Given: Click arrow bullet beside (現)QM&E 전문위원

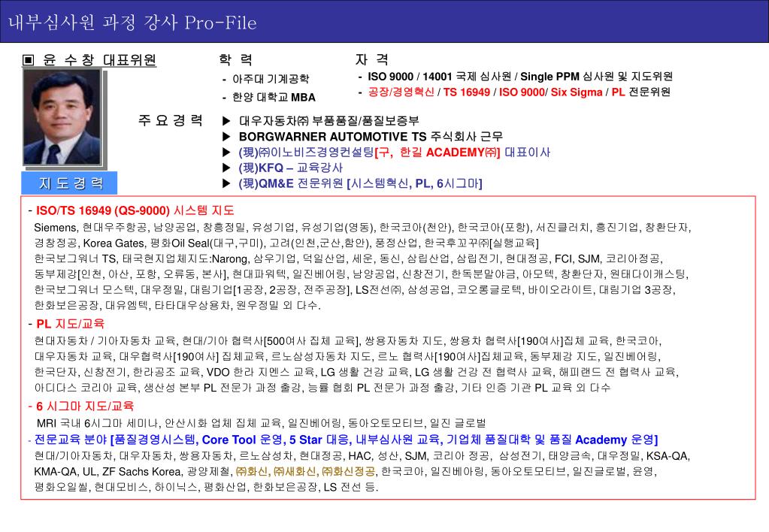Looking at the screenshot, I should point(226,183).
